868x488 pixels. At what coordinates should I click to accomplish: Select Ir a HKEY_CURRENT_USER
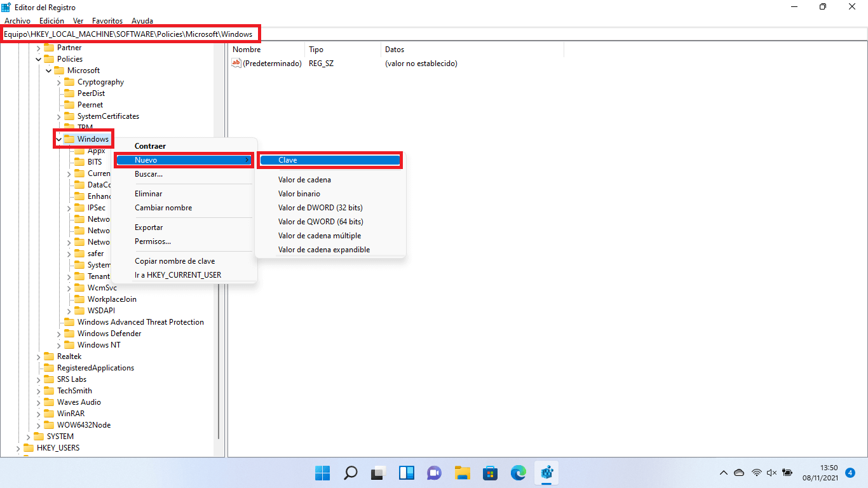(x=184, y=275)
